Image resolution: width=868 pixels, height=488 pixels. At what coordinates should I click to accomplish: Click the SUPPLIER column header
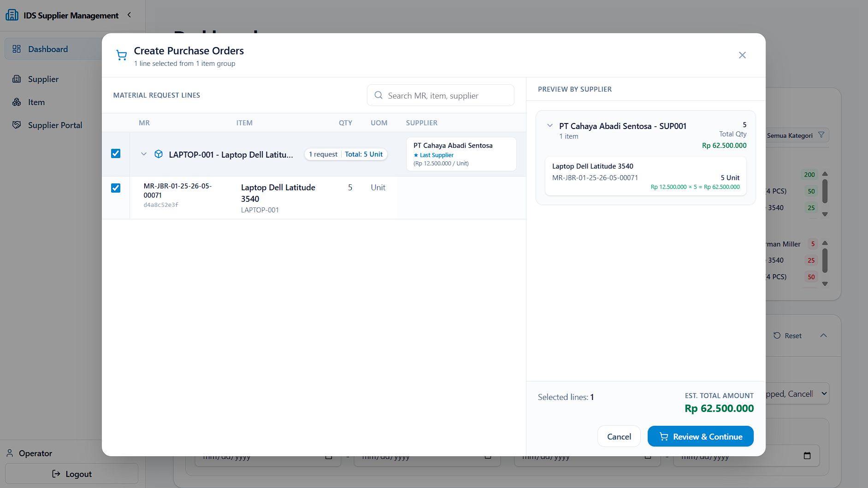click(421, 123)
